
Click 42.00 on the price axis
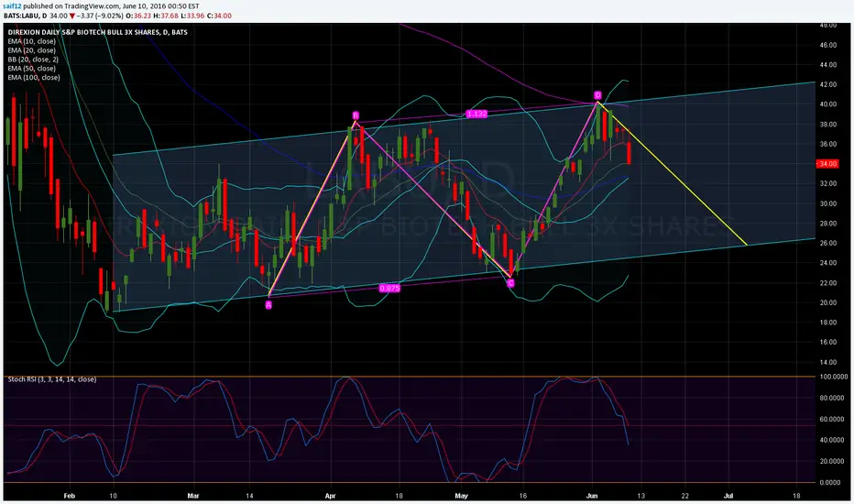(827, 84)
